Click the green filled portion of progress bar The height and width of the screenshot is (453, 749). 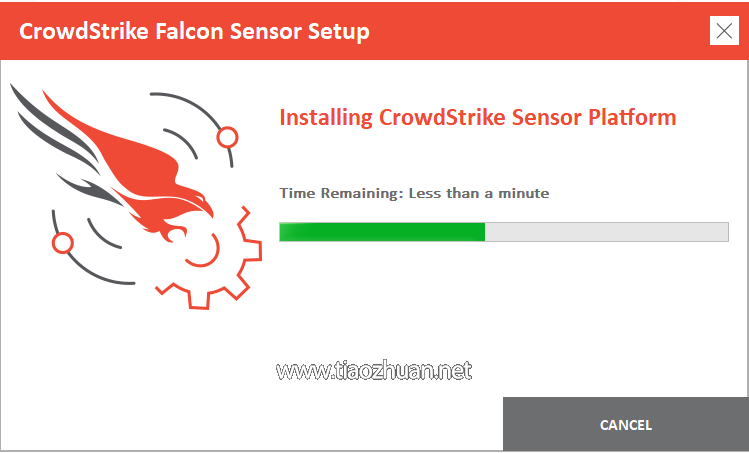[x=382, y=232]
